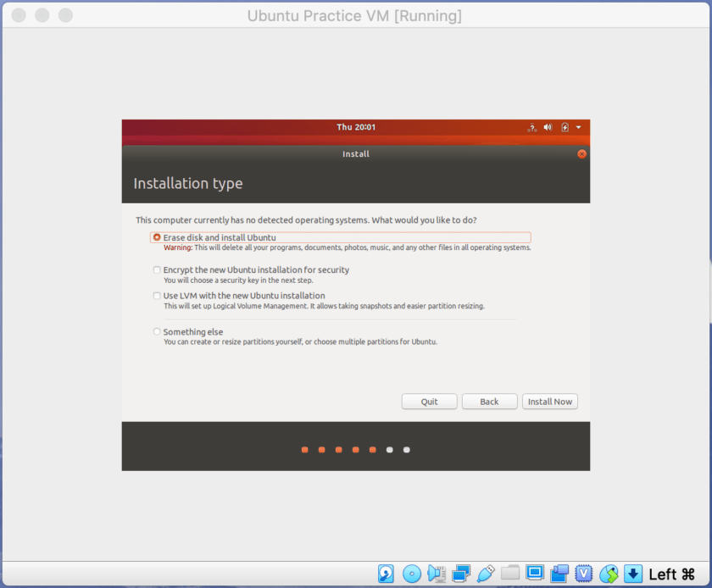Image resolution: width=712 pixels, height=588 pixels.
Task: Open the audio status icon in VirtualBox bar
Action: [x=437, y=574]
